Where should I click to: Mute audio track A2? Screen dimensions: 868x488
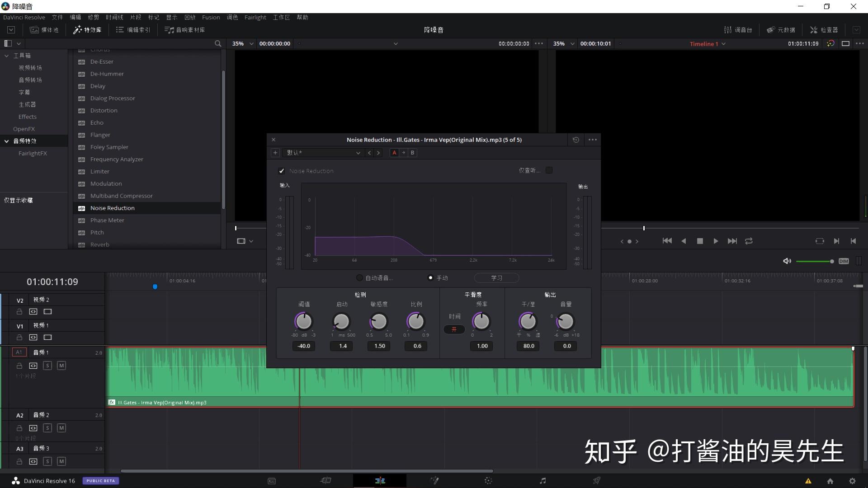point(61,428)
